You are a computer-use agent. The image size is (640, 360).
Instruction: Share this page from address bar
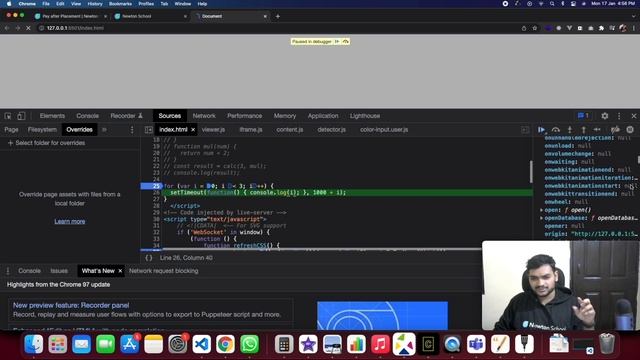[x=524, y=28]
